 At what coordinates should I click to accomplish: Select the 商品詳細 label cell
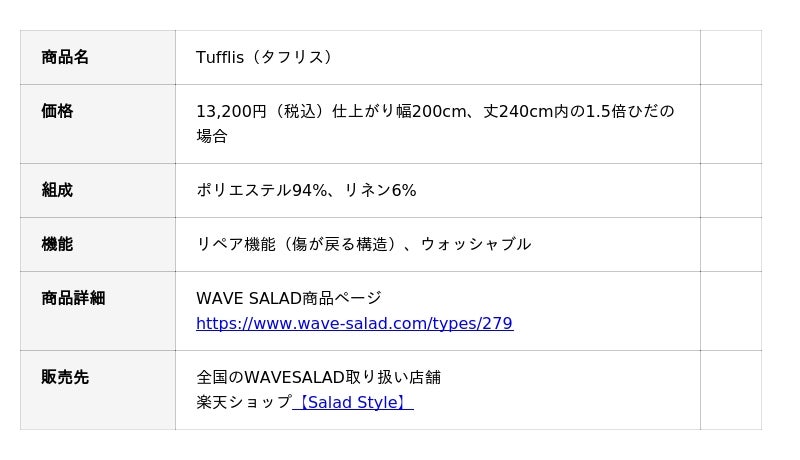(x=73, y=298)
